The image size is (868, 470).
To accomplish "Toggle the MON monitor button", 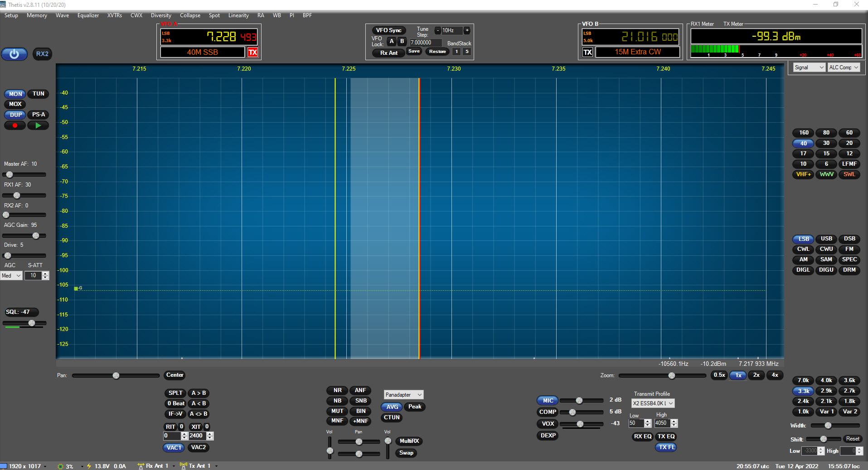I will (15, 94).
